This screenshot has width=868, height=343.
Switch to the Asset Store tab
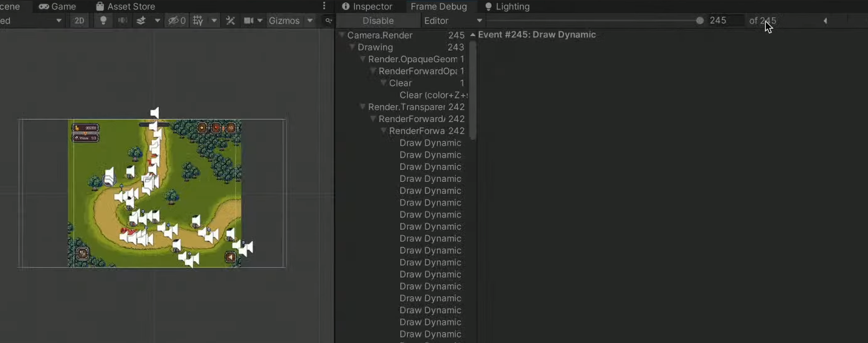pyautogui.click(x=125, y=6)
